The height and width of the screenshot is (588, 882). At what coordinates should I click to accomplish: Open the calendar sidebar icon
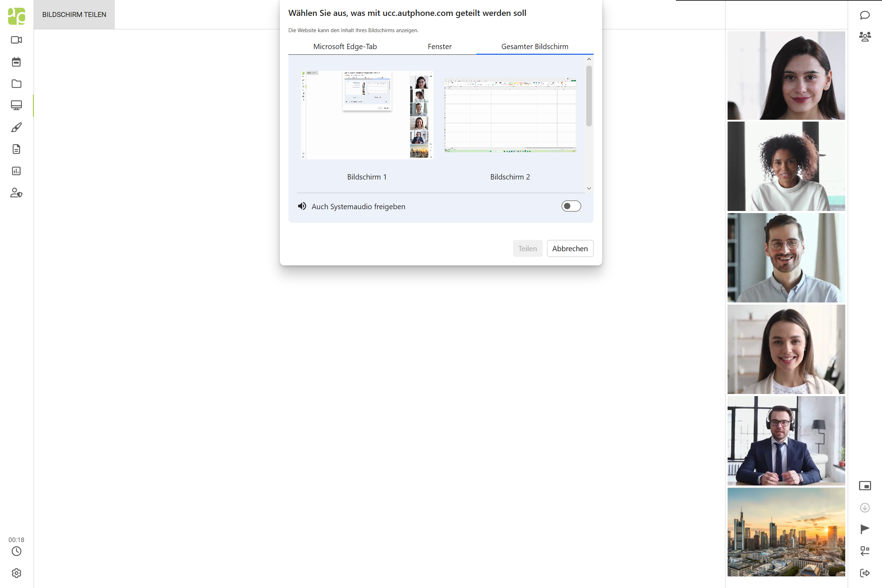click(x=16, y=62)
